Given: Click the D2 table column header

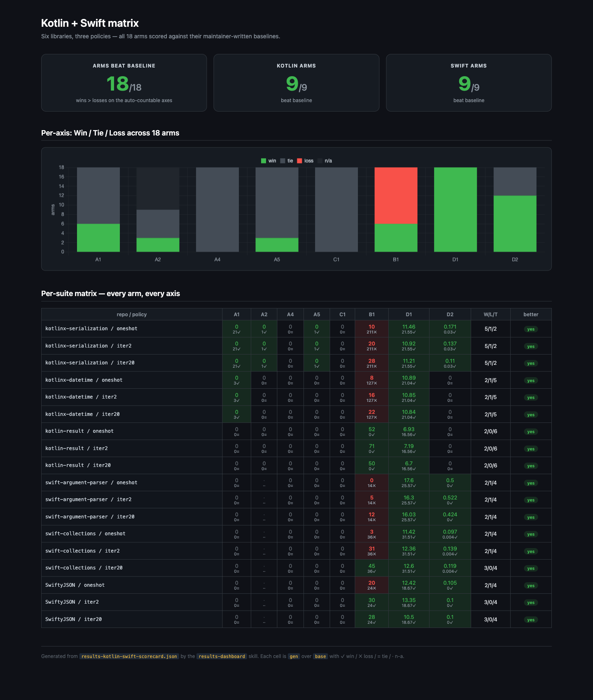Looking at the screenshot, I should tap(450, 315).
